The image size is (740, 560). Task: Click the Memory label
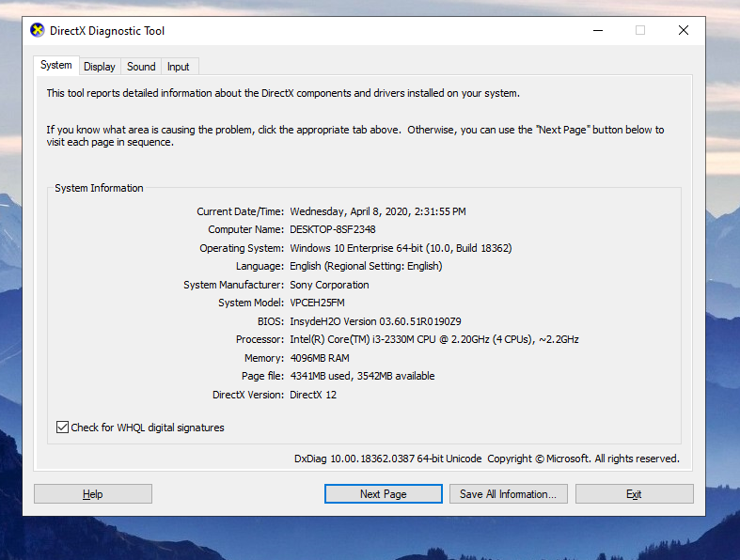point(264,358)
